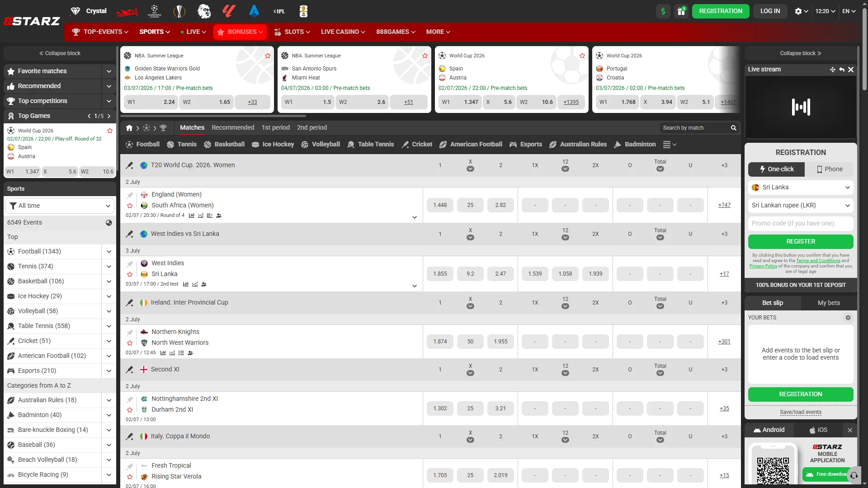Collapse the left sidebar block
Image resolution: width=868 pixels, height=488 pixels.
click(60, 53)
